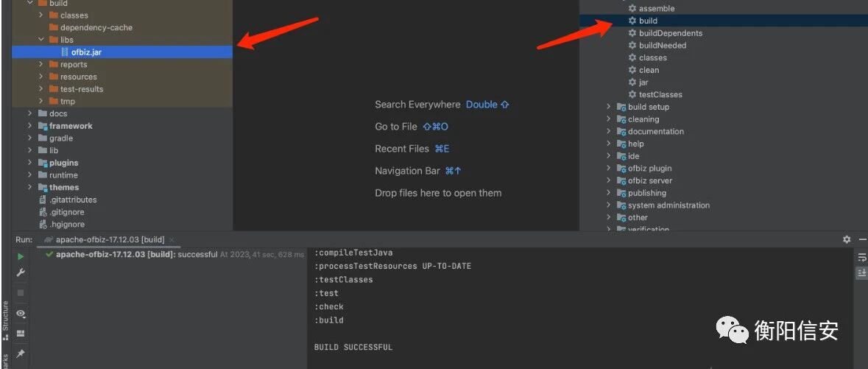Collapse the libs folder
The image size is (868, 369).
(x=41, y=40)
